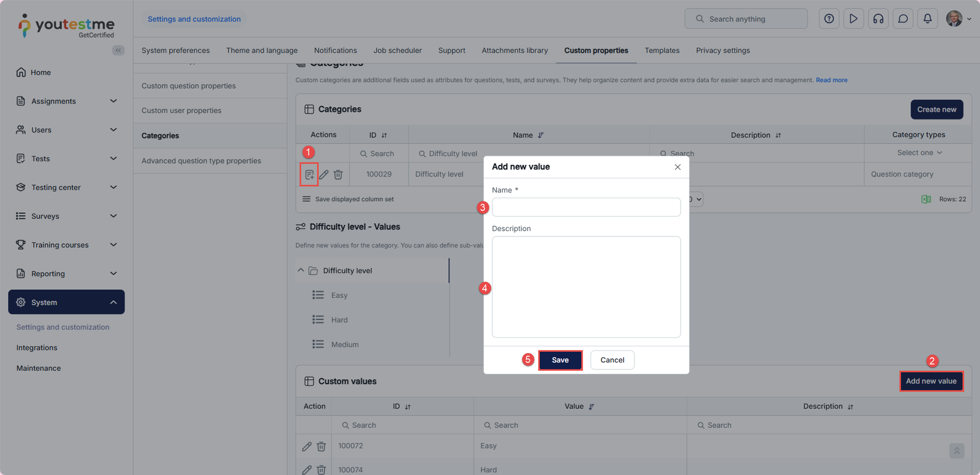Expand the Reporting menu chevron
The height and width of the screenshot is (475, 980).
tap(113, 274)
